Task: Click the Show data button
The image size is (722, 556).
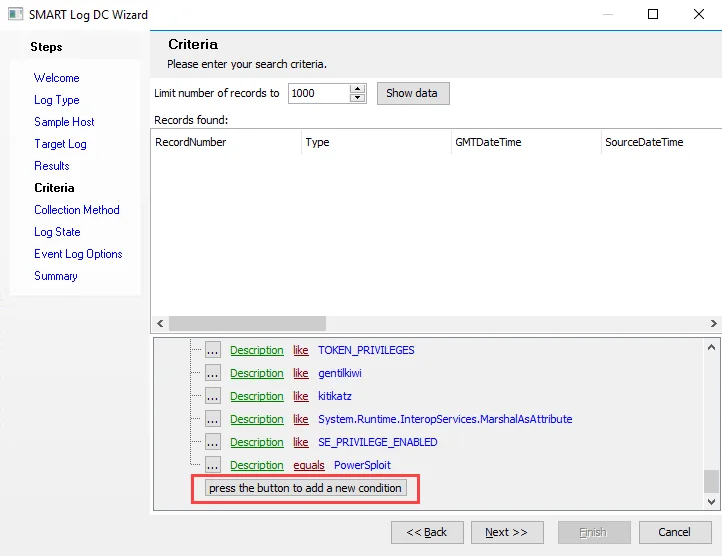Action: pyautogui.click(x=413, y=94)
